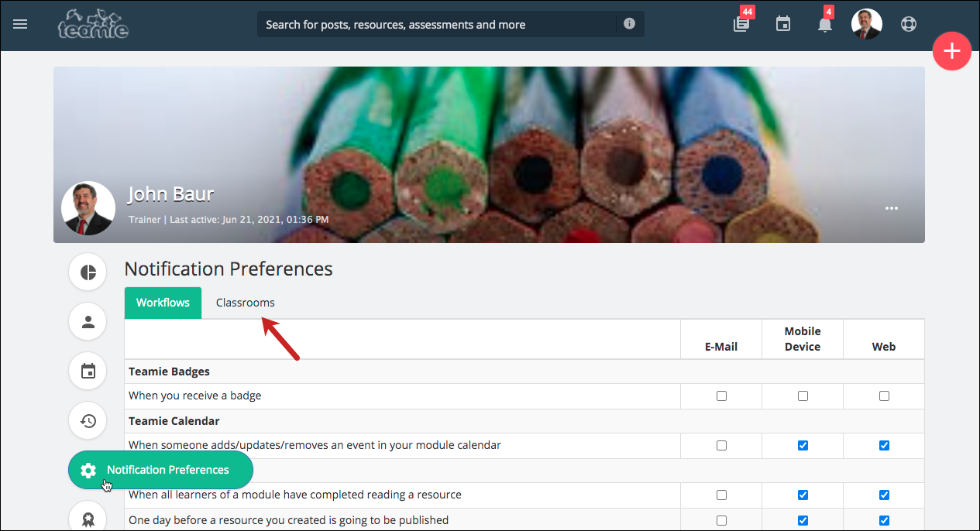Open the pie chart sidebar icon
This screenshot has width=980, height=531.
click(88, 272)
